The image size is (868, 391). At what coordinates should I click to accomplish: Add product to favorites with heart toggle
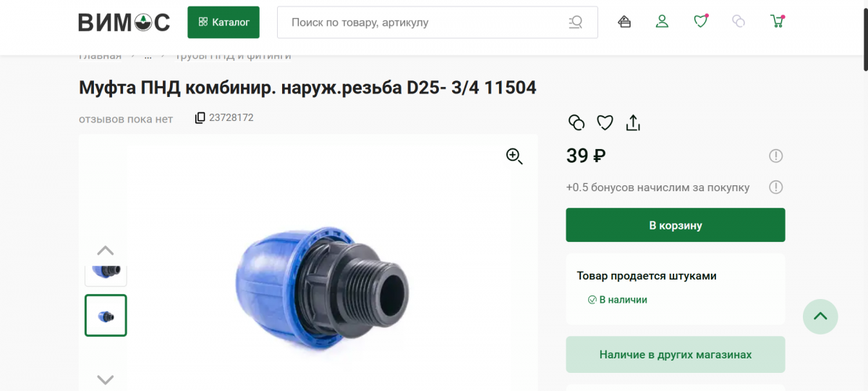[605, 122]
